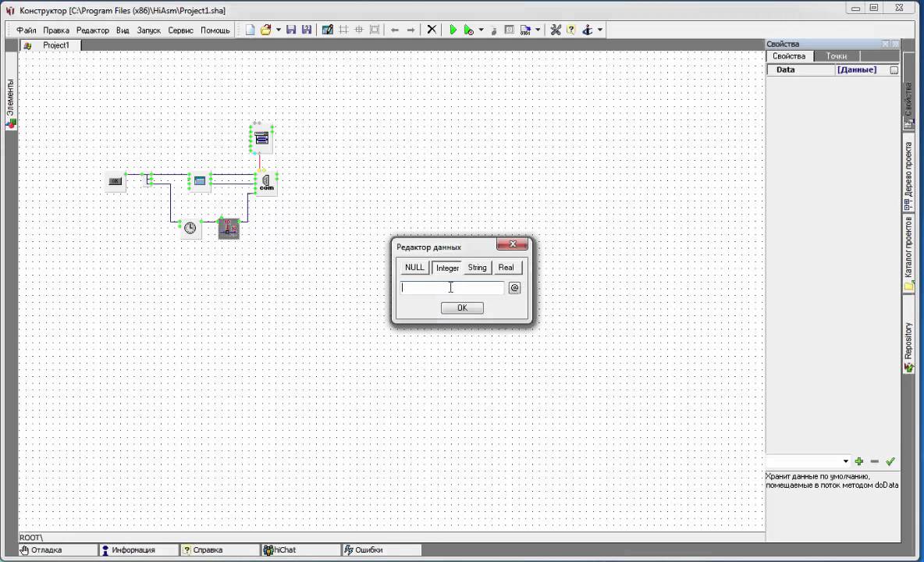
Task: Open settings with the crossed tools icon
Action: pyautogui.click(x=556, y=30)
